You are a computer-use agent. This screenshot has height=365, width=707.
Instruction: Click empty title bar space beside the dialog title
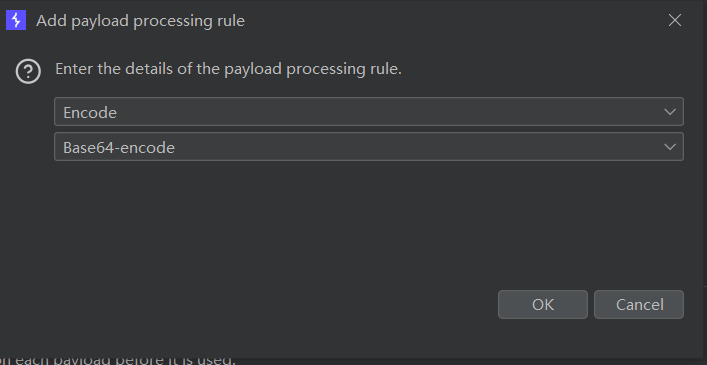pos(451,20)
